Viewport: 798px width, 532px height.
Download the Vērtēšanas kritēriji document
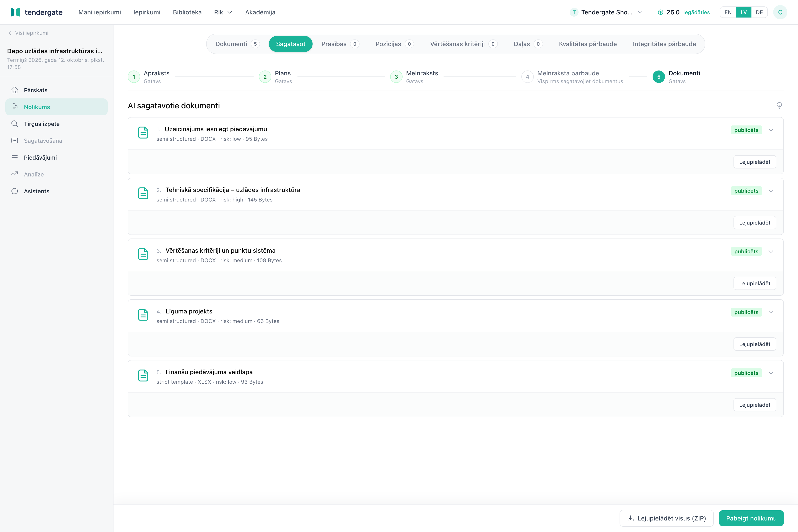pos(755,283)
